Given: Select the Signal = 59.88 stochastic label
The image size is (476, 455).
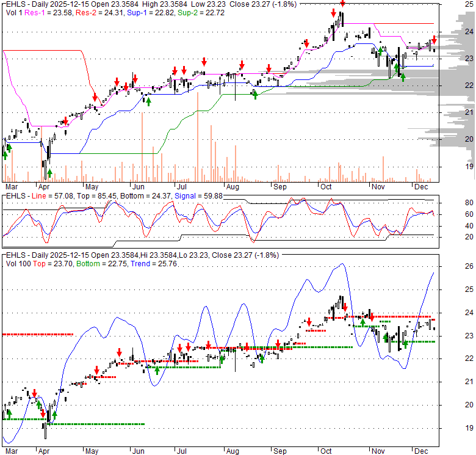Looking at the screenshot, I should (194, 195).
